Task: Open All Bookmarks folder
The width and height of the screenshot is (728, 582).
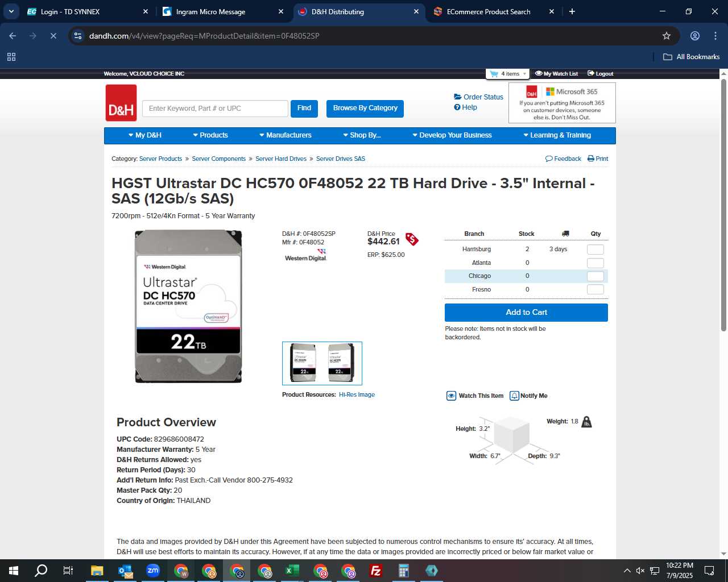Action: tap(692, 57)
